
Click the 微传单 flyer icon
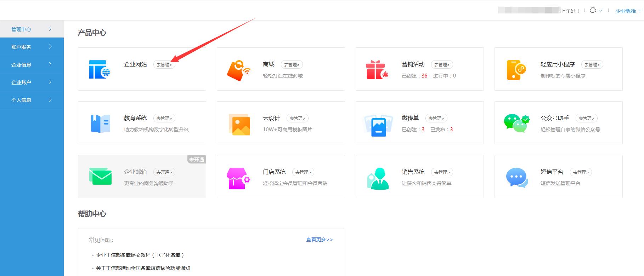point(378,125)
